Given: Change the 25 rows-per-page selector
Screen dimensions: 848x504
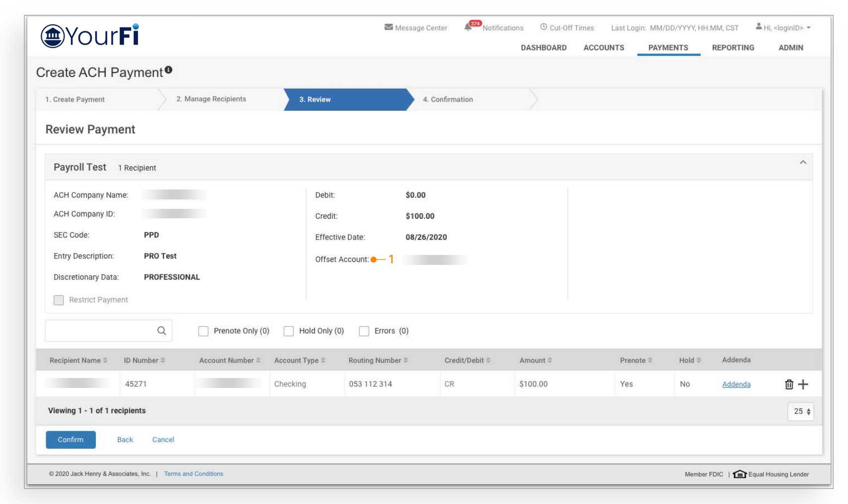Looking at the screenshot, I should coord(800,411).
